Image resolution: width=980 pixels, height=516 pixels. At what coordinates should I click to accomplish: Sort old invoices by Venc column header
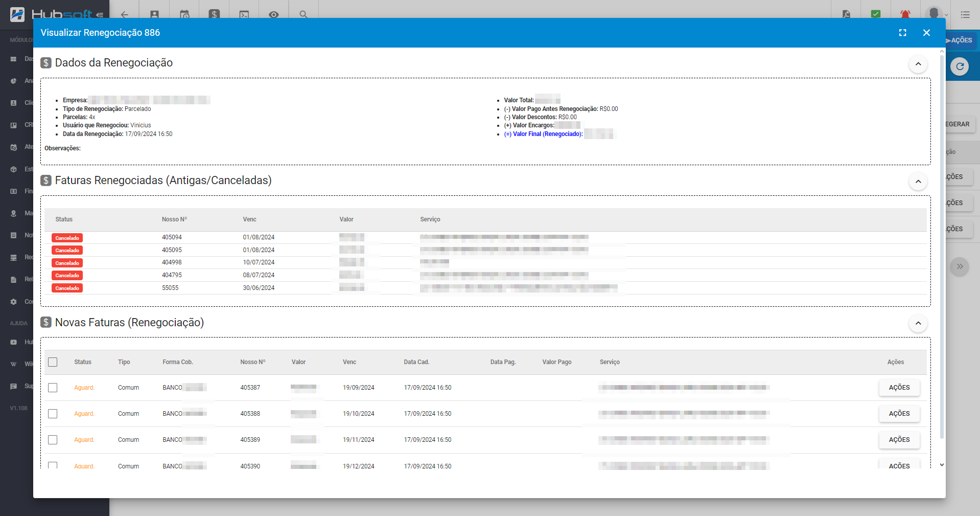point(249,219)
